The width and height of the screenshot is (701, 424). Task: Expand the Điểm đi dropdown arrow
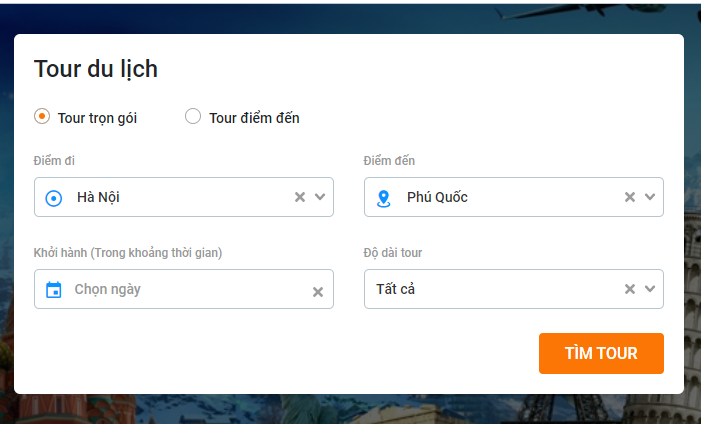click(x=320, y=197)
